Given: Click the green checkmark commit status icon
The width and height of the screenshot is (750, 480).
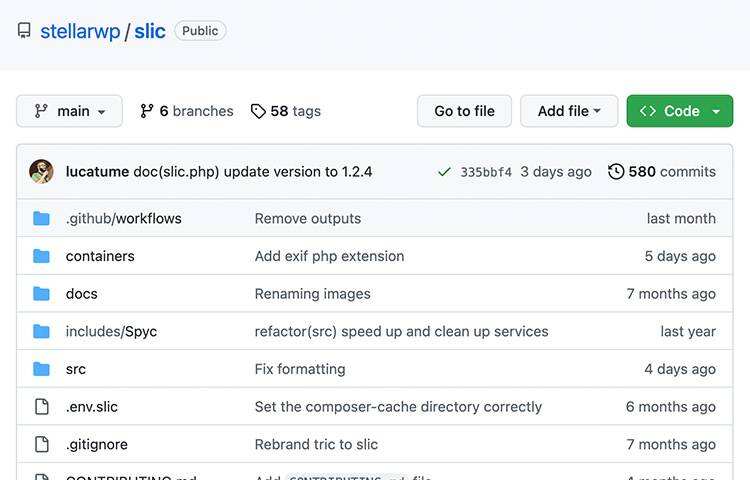Looking at the screenshot, I should click(444, 172).
